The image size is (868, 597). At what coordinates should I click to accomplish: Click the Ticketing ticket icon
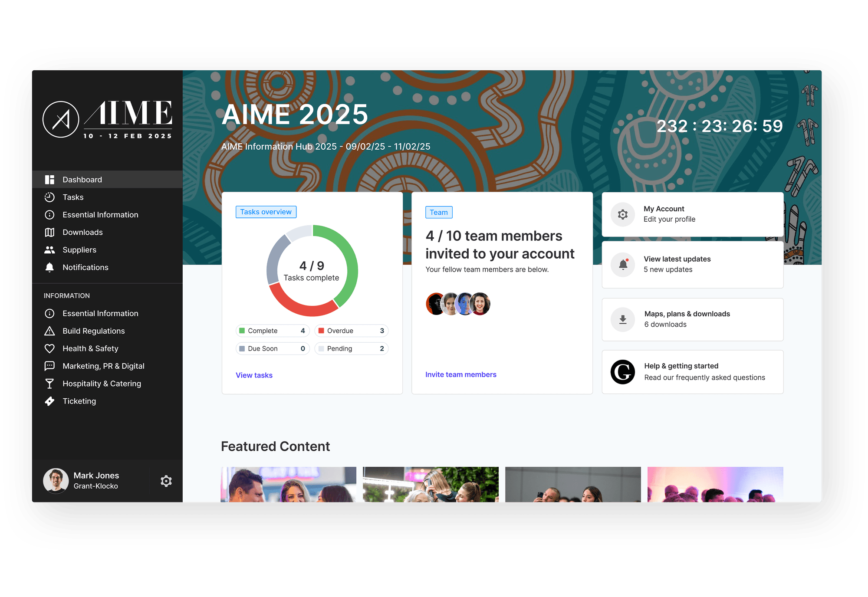click(49, 401)
